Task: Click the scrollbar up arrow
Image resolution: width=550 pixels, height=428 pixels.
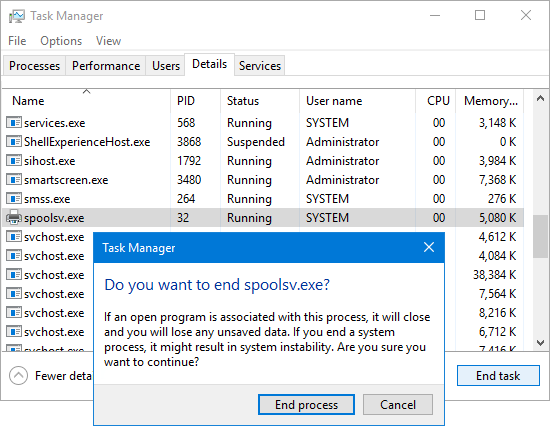Action: (541, 99)
